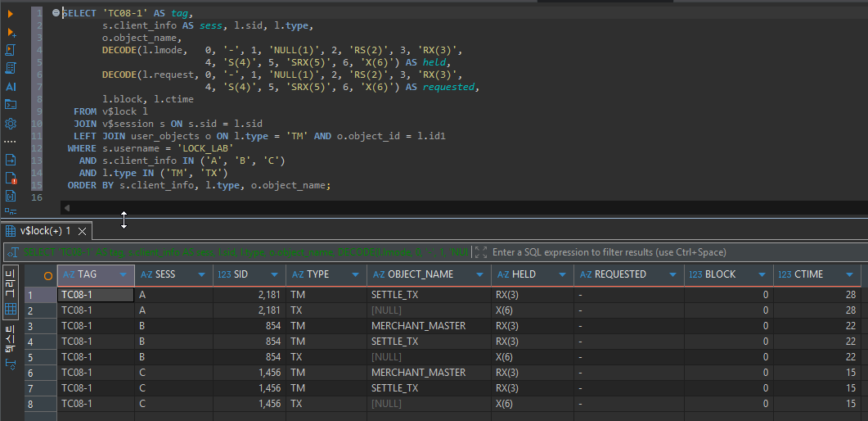Screen dimensions: 868x421
Task: Click the executed SELECT query text bar
Action: pyautogui.click(x=245, y=252)
